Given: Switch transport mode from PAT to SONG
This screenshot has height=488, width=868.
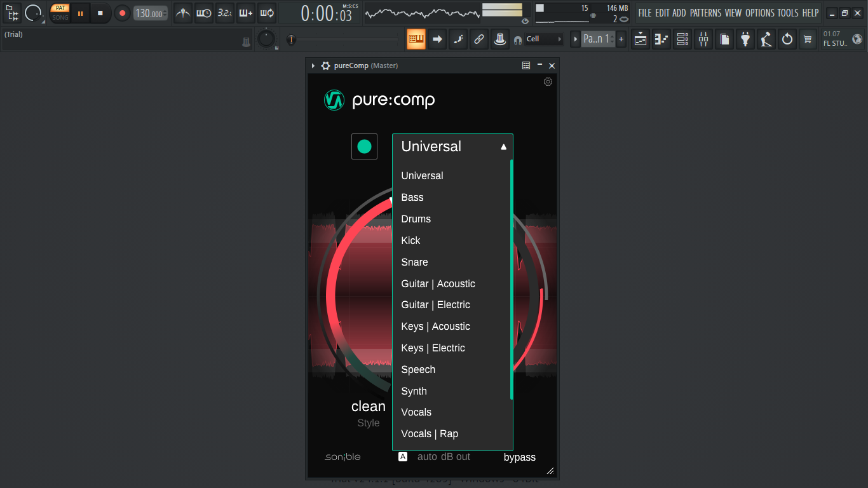Looking at the screenshot, I should pos(59,17).
